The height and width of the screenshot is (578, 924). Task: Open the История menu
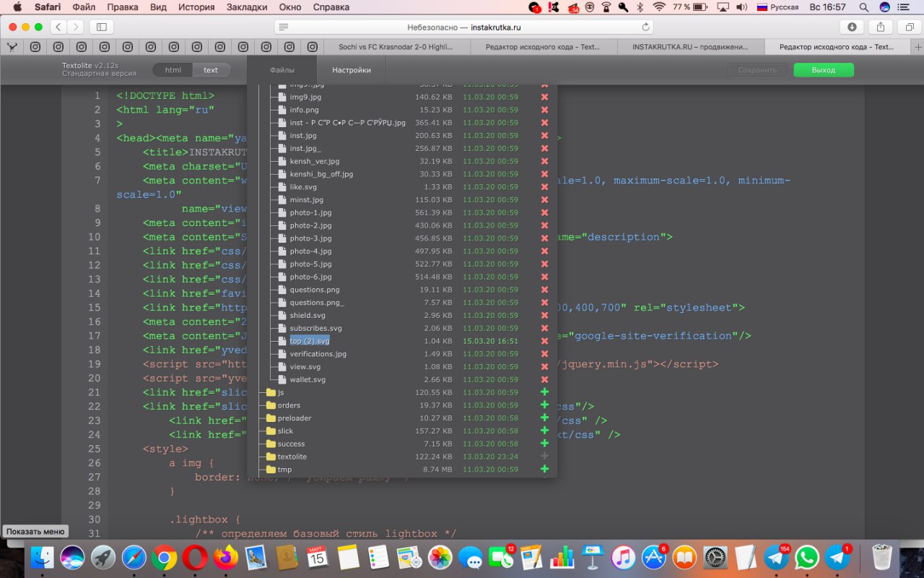(196, 7)
